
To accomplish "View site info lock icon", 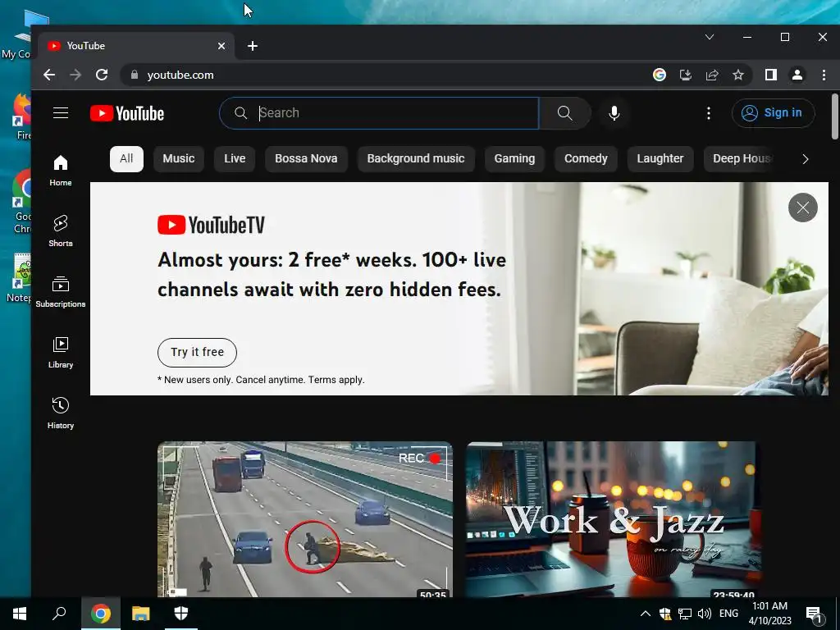I will click(x=134, y=75).
